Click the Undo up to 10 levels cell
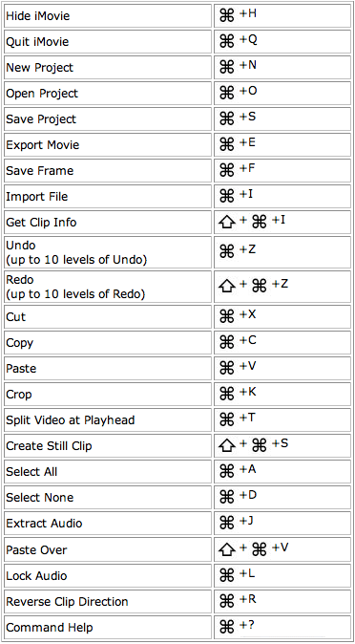Image resolution: width=355 pixels, height=644 pixels. (x=108, y=252)
